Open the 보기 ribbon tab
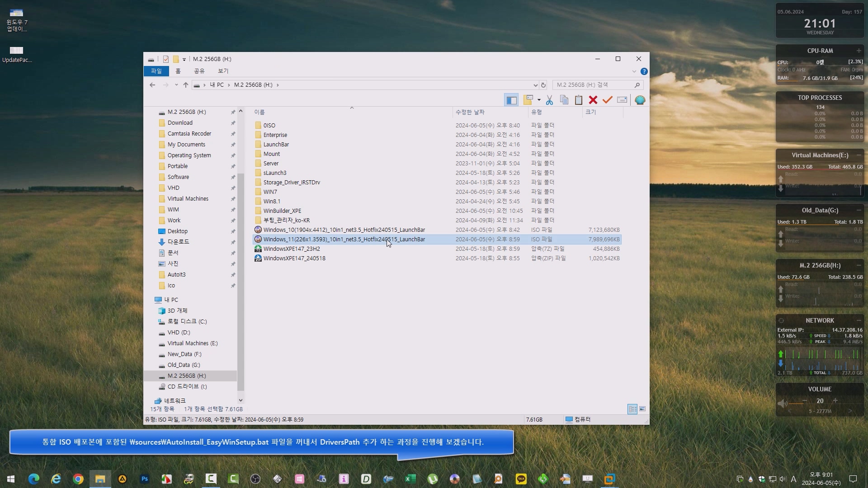Screen dimensions: 868x488 (x=223, y=71)
